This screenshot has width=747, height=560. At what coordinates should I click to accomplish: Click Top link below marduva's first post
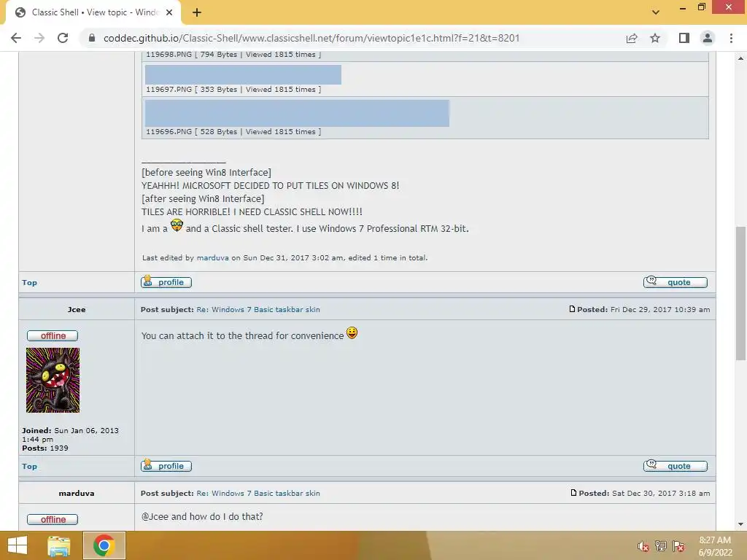point(29,282)
